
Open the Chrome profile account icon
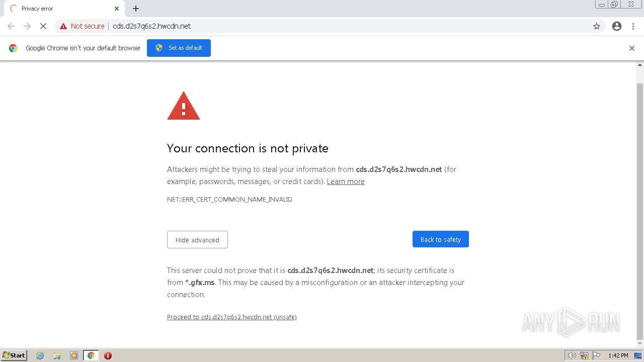click(x=617, y=26)
